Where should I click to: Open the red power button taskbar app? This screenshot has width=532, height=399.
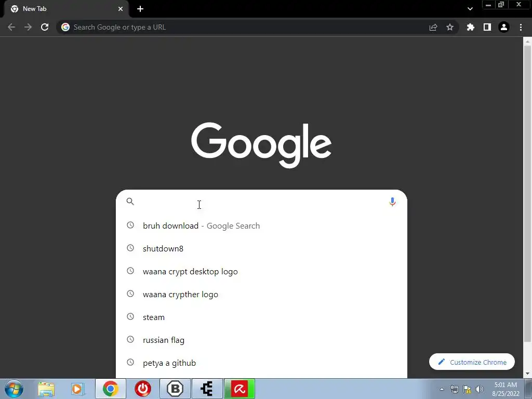click(x=143, y=389)
